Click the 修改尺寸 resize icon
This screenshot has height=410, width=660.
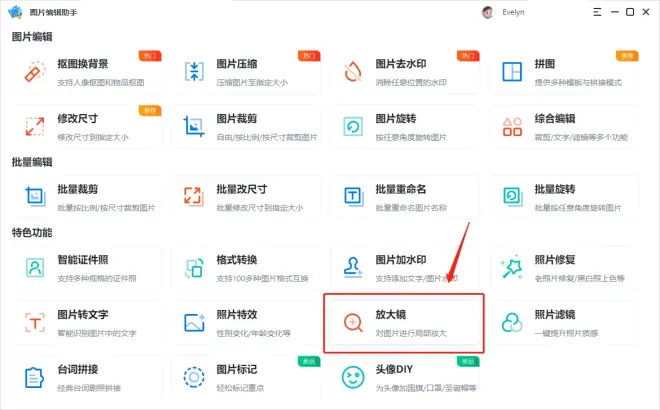35,126
